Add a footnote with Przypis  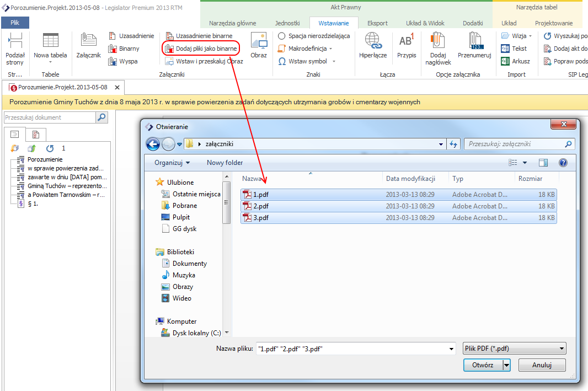407,46
